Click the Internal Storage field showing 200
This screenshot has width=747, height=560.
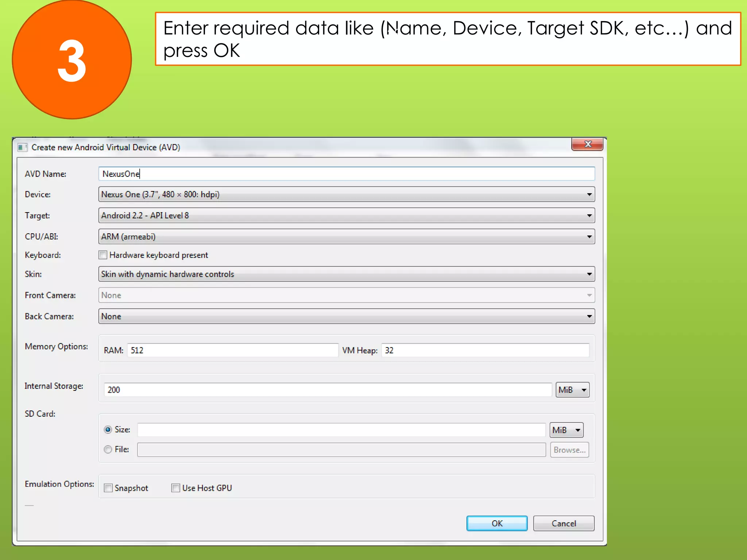tap(328, 390)
